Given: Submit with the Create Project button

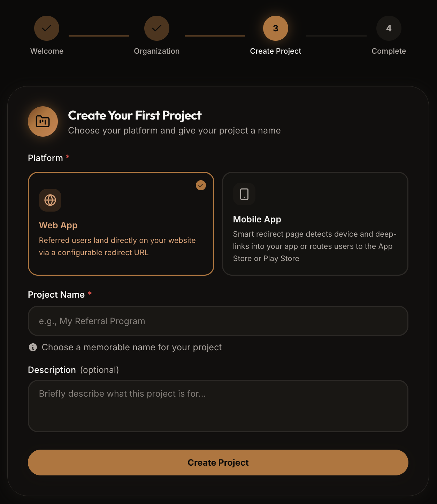Looking at the screenshot, I should click(218, 463).
